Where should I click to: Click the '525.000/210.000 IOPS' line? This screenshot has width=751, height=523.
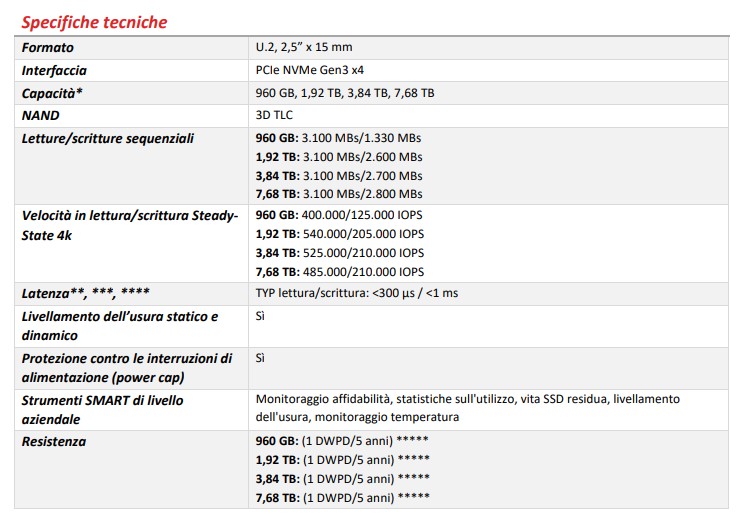[340, 253]
